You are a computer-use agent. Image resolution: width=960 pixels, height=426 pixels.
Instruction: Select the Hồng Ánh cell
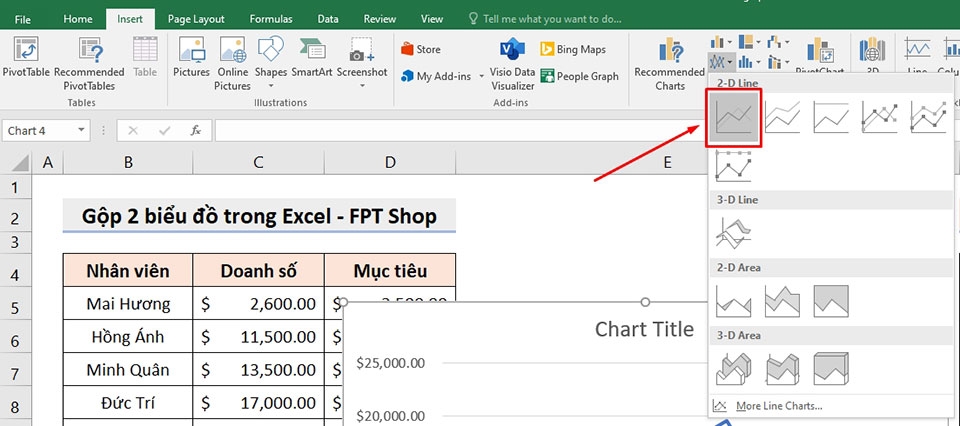point(128,337)
